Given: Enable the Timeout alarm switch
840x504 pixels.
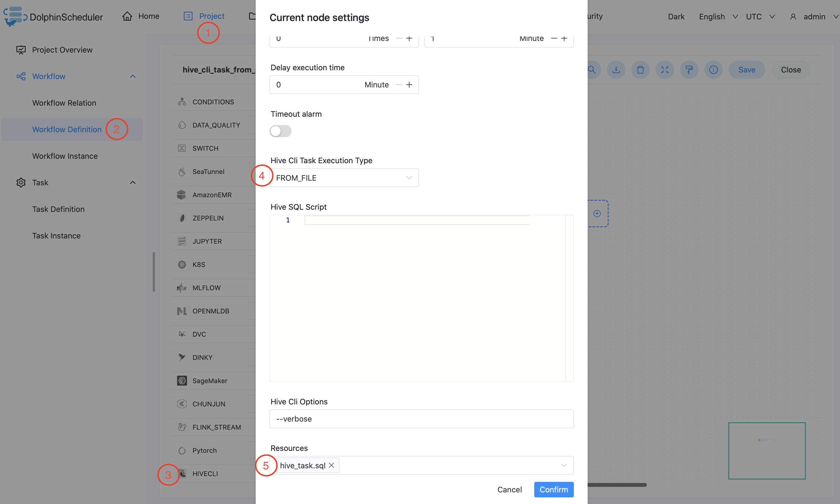Looking at the screenshot, I should (281, 131).
